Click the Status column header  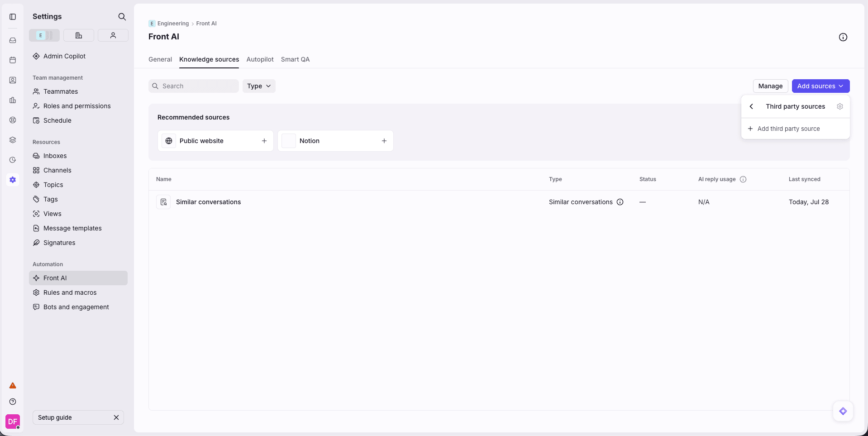[x=648, y=179]
